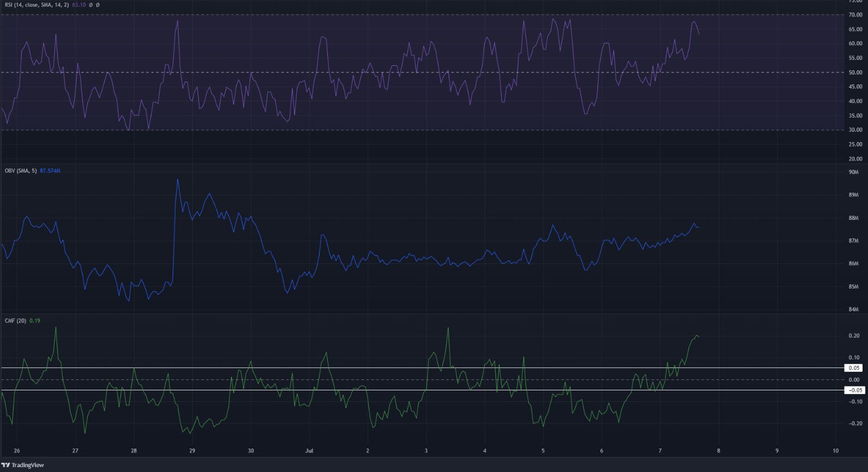
Task: Click the 30.00 level on RSI scale
Action: tap(855, 130)
